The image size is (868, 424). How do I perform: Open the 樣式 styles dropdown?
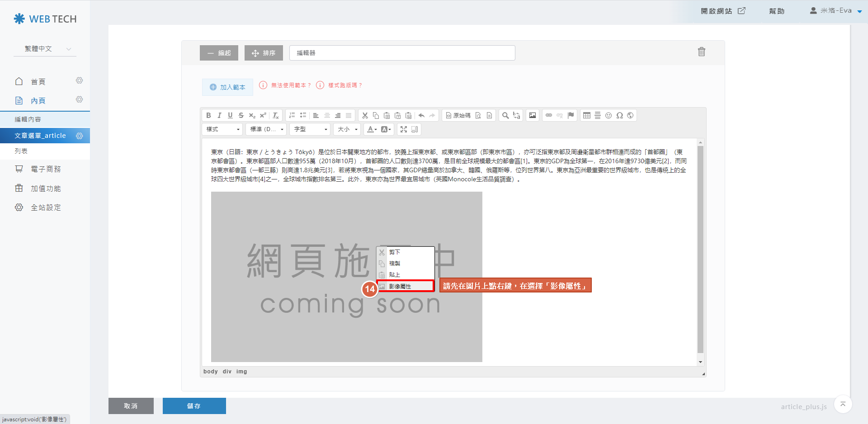point(222,129)
